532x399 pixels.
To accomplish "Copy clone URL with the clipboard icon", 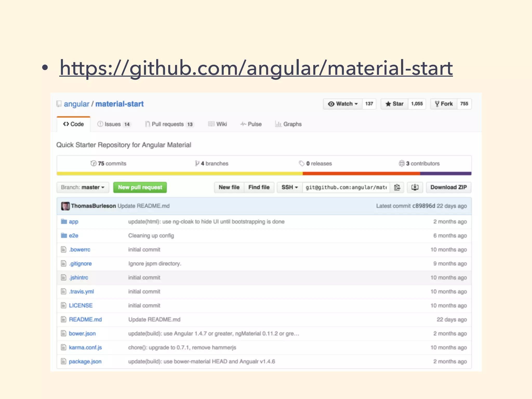I will 397,187.
